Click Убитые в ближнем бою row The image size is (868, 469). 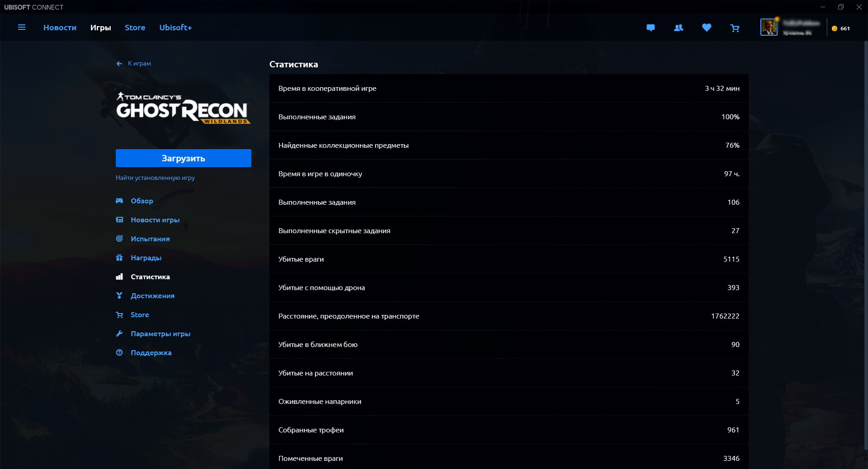coord(509,344)
